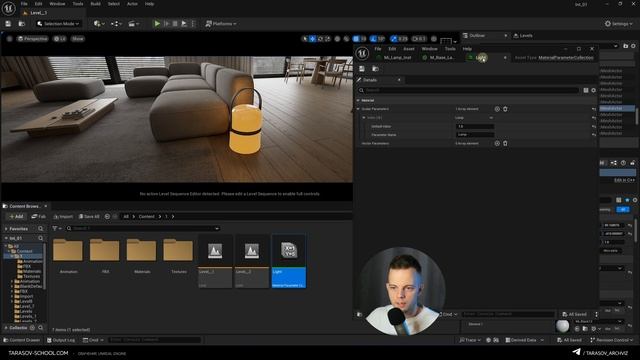640x360 pixels.
Task: Open the Selection Mode dropdown
Action: pos(58,24)
